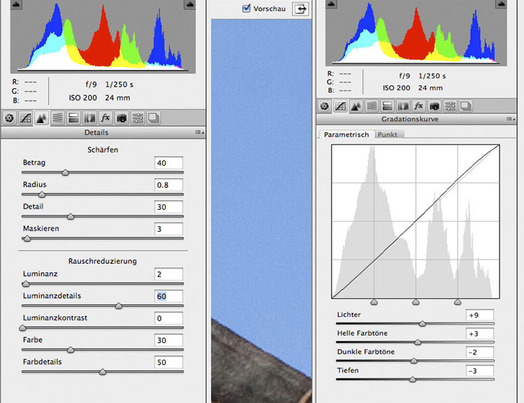This screenshot has width=524, height=403.
Task: Toggle highlight clipping warning on right histogram
Action: coord(501,4)
